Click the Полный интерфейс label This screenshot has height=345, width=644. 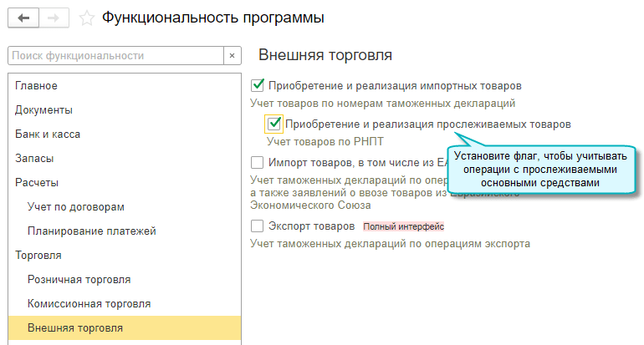tap(403, 226)
